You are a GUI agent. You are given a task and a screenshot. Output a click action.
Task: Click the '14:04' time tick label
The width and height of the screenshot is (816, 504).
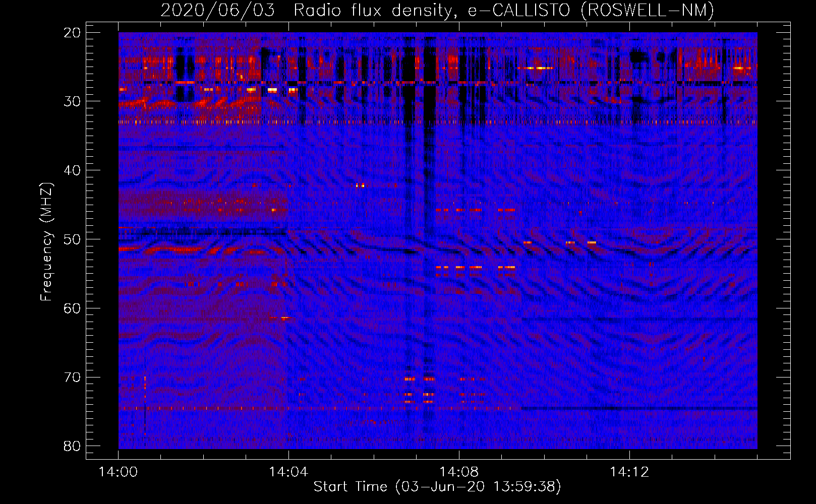(x=288, y=472)
